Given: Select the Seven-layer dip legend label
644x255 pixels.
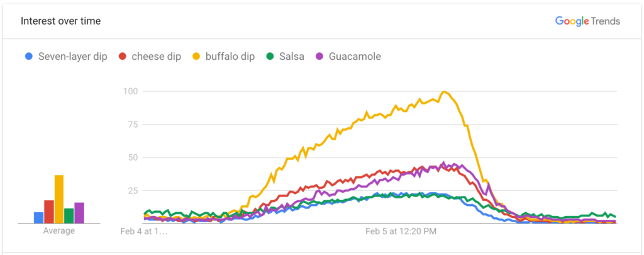Looking at the screenshot, I should [72, 57].
